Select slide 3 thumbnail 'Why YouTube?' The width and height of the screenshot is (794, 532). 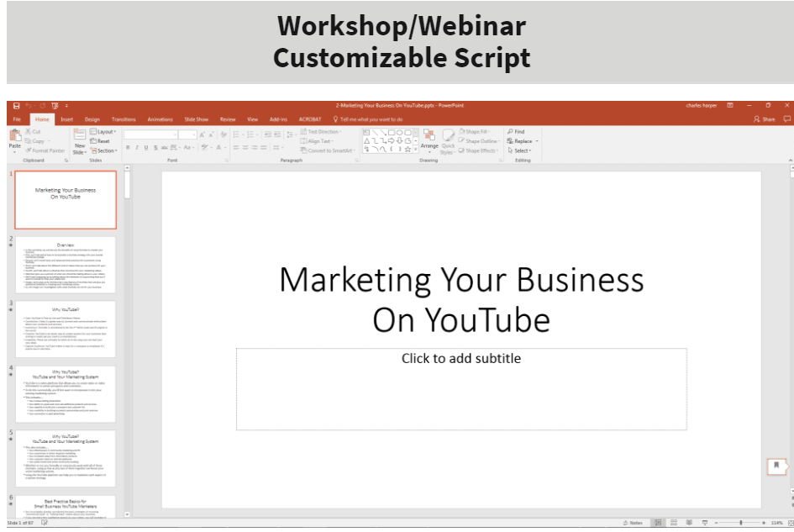pyautogui.click(x=66, y=329)
